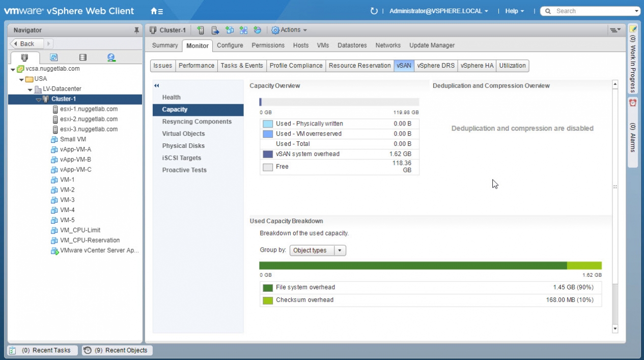Pin the Navigator panel
Image resolution: width=644 pixels, height=360 pixels.
click(136, 31)
